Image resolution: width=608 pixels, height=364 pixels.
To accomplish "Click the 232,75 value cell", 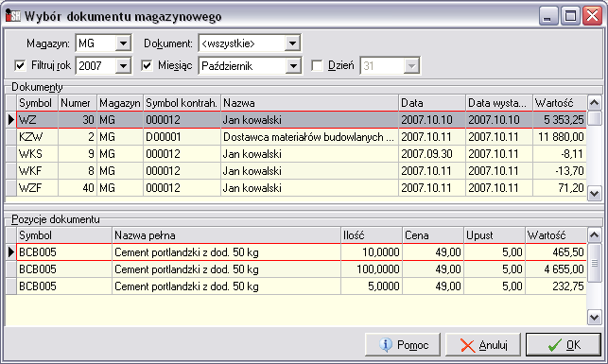I will [556, 286].
